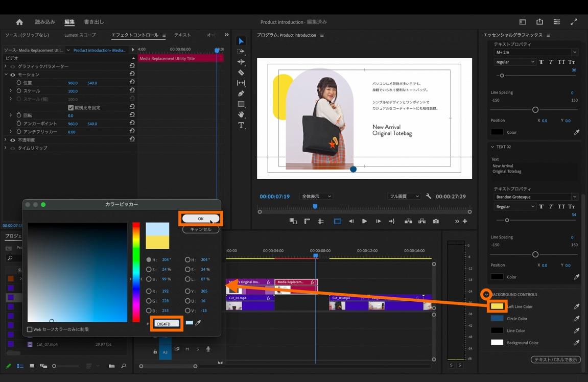This screenshot has height=382, width=588.
Task: Click the Circle Color swatch
Action: 497,319
